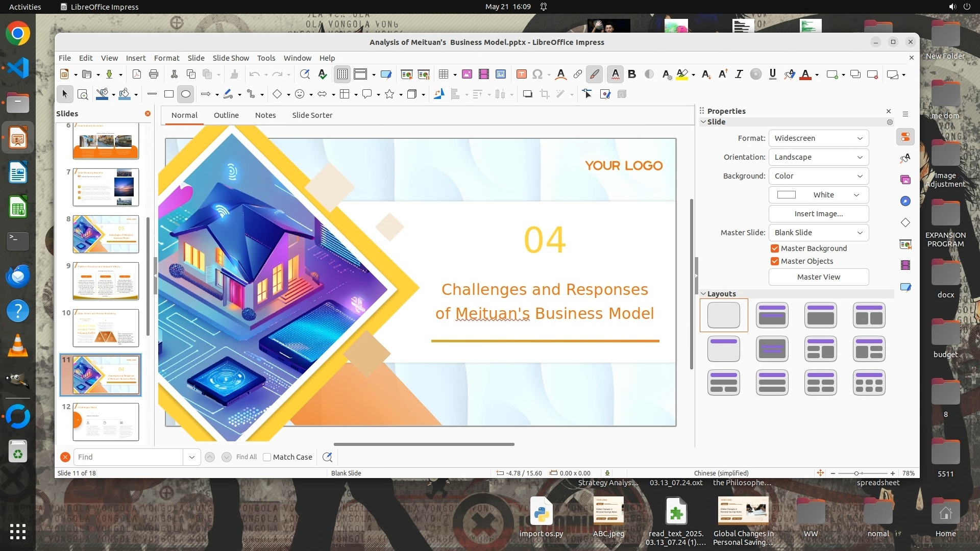Screen dimensions: 980x551
Task: Open the slide Format dropdown showing Widescreen
Action: point(818,138)
